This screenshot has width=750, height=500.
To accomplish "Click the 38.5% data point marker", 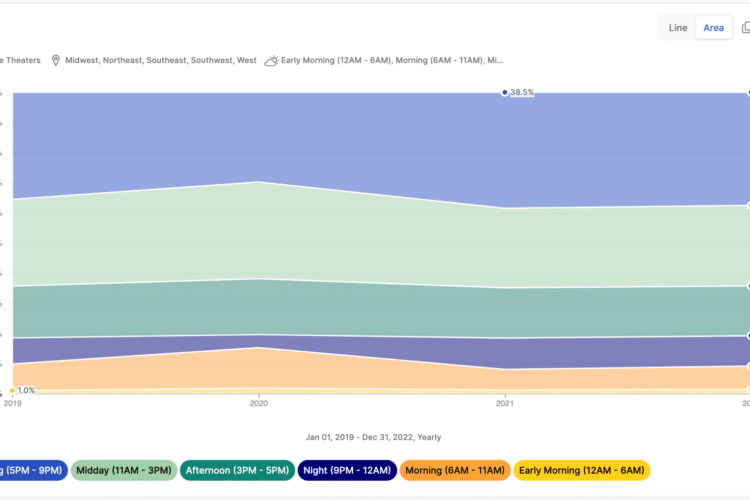I will (x=504, y=92).
